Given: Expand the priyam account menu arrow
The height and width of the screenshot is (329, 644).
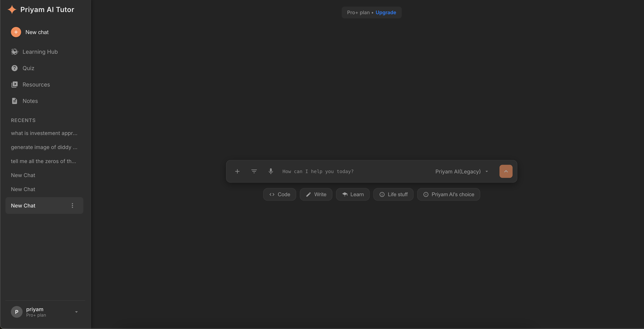Looking at the screenshot, I should (76, 312).
